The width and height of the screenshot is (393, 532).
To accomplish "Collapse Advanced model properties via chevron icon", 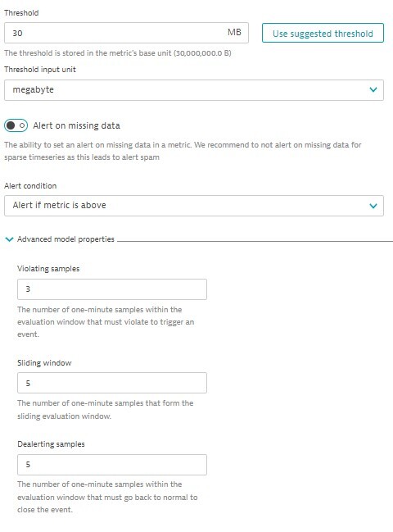I will 10,239.
